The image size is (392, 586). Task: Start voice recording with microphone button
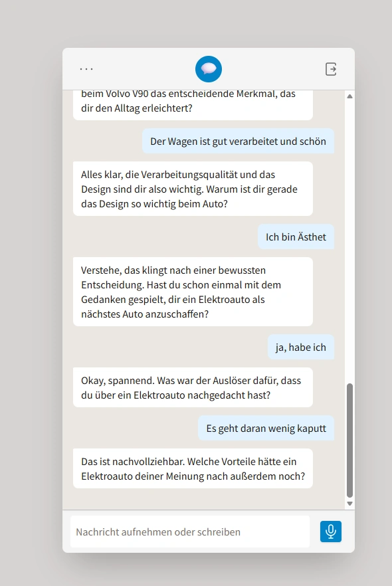(x=331, y=531)
